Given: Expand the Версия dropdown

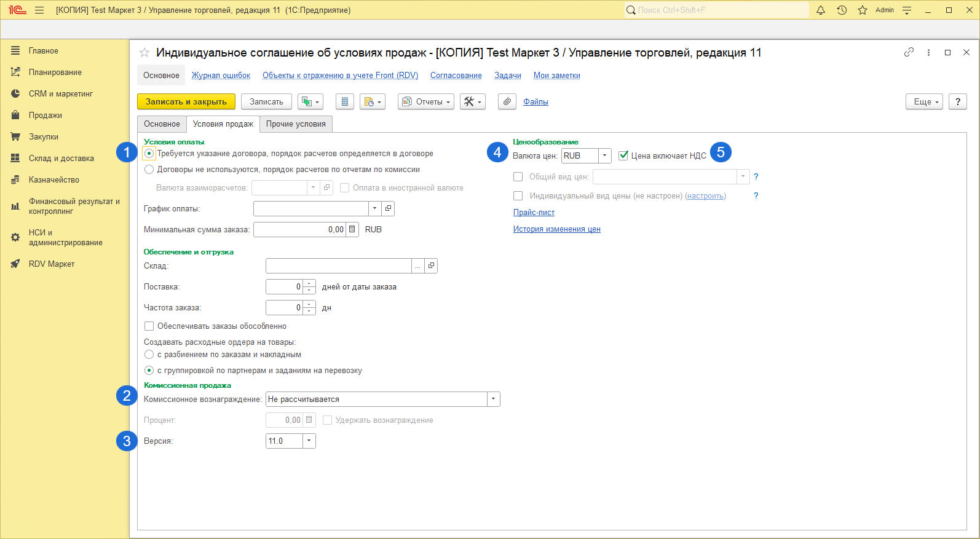Looking at the screenshot, I should 309,441.
